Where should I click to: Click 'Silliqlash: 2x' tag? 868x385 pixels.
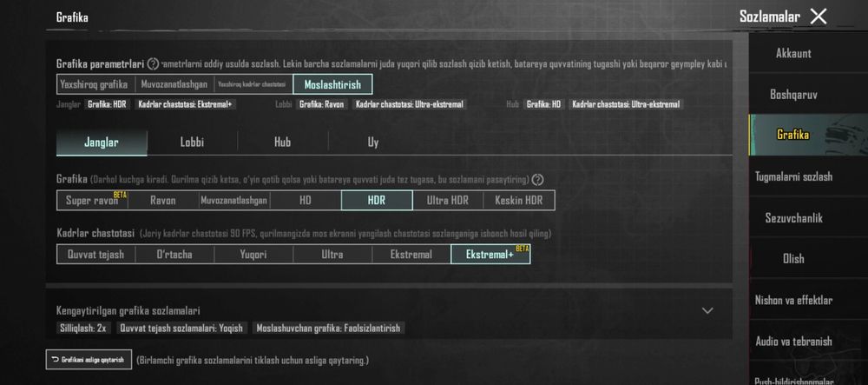point(83,328)
